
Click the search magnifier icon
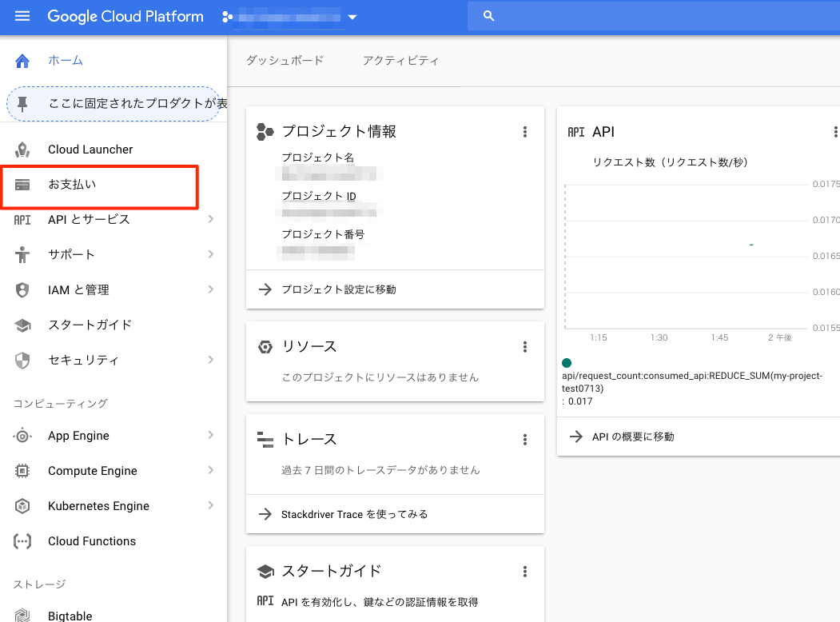[488, 16]
